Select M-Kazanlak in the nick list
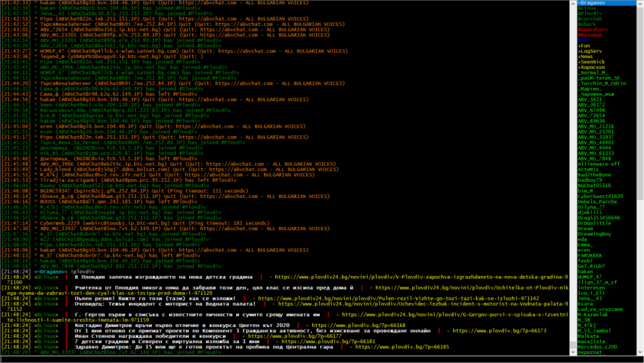The image size is (644, 363). click(x=594, y=314)
